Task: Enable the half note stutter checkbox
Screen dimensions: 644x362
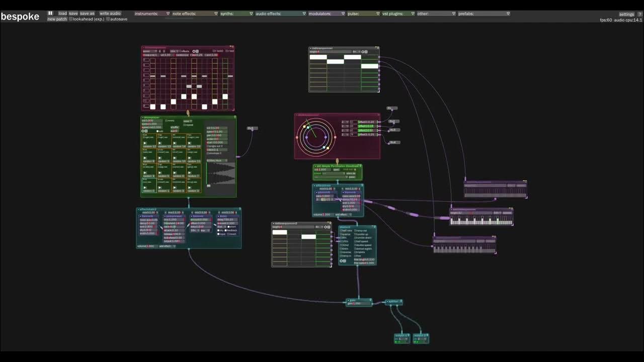Action: [x=341, y=231]
